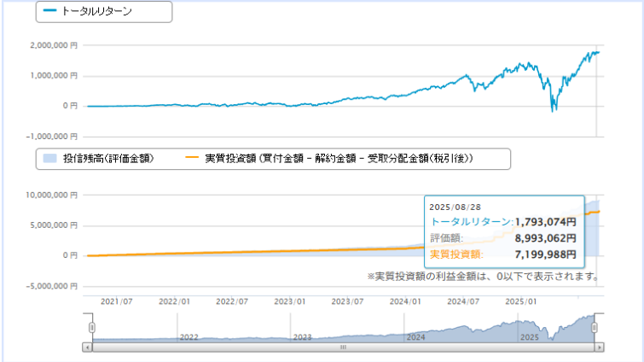Click the light-blue area swatch in lower legend
This screenshot has height=362, width=644.
pos(49,158)
